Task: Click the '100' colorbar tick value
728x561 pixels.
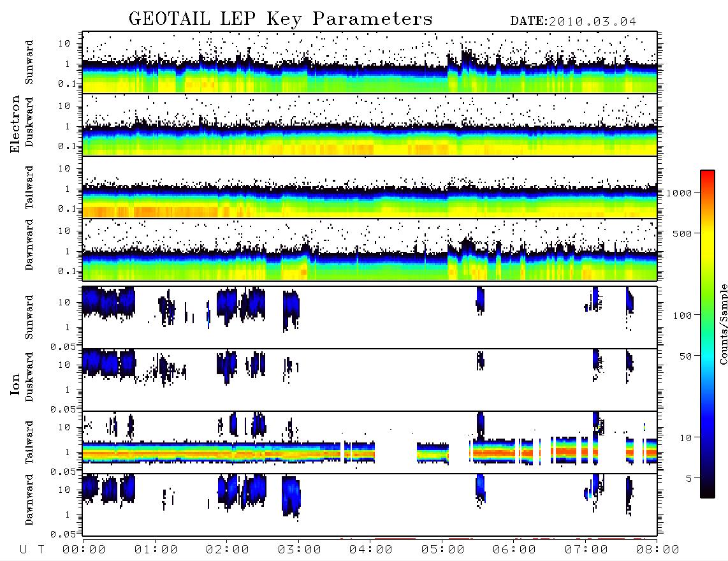Action: click(683, 316)
